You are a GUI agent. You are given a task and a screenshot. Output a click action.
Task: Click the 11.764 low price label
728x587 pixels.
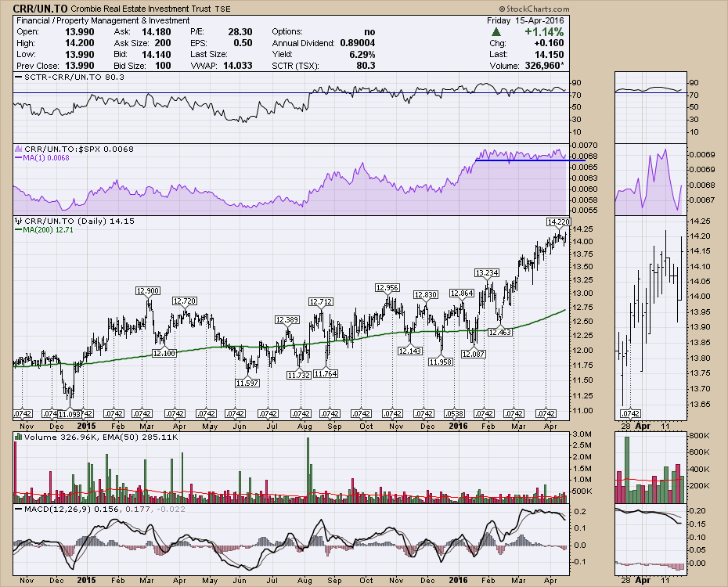[326, 373]
